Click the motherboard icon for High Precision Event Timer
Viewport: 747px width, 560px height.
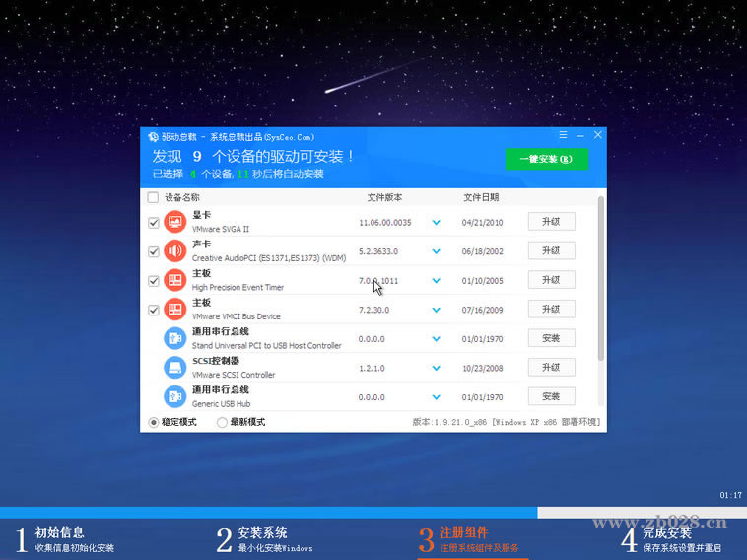tap(174, 280)
